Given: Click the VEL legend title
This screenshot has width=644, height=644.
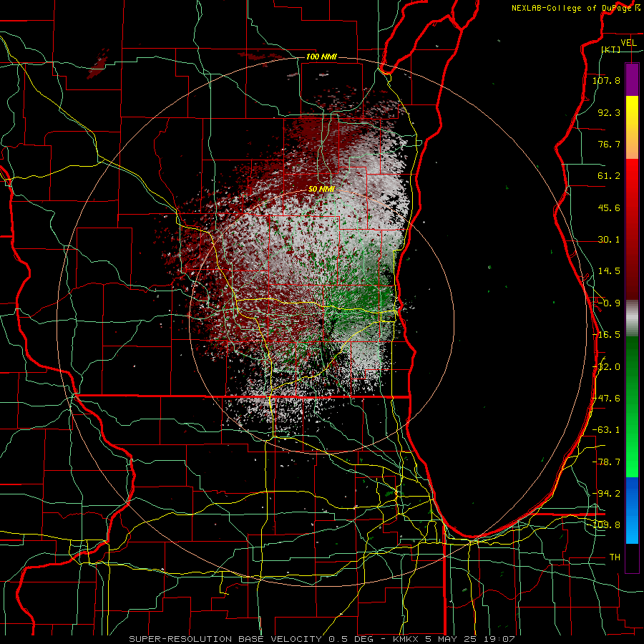Looking at the screenshot, I should tap(628, 43).
